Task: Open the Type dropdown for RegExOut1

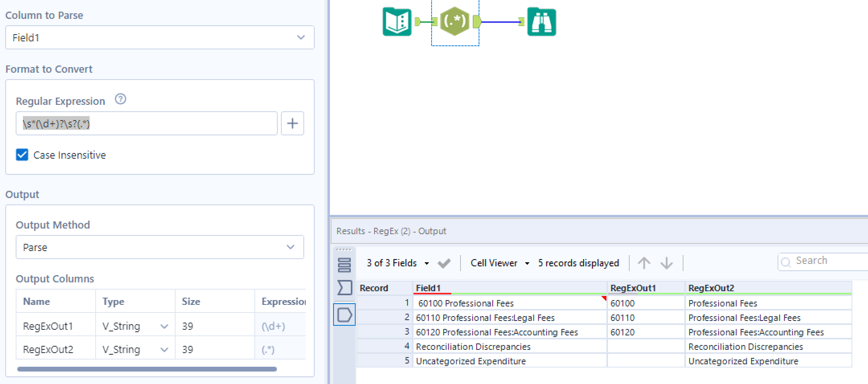Action: coord(164,326)
